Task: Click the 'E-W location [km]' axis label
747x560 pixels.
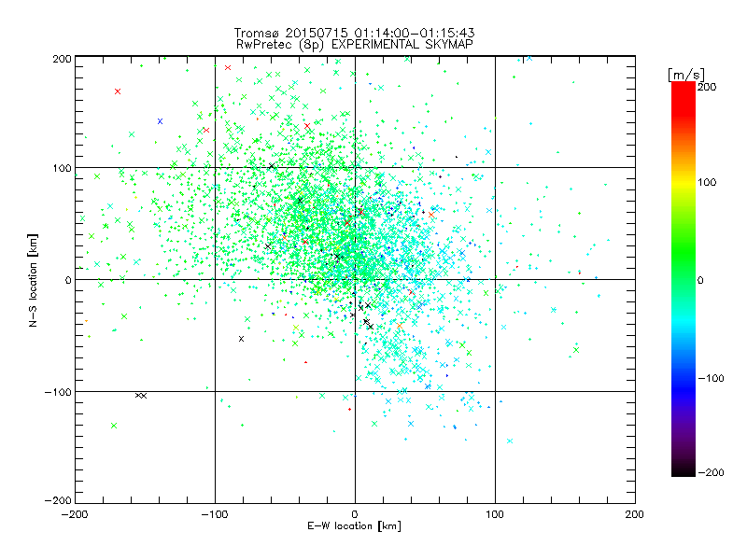Action: tap(354, 526)
